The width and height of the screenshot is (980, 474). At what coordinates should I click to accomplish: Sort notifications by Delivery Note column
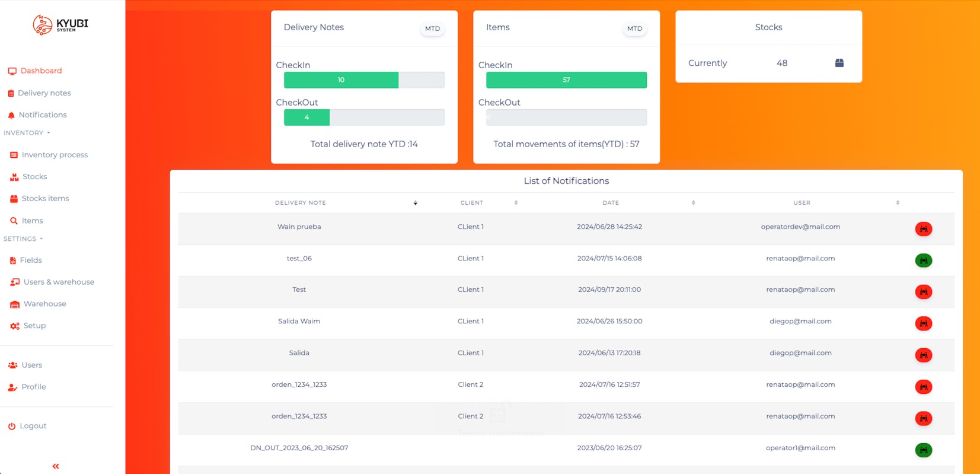415,203
